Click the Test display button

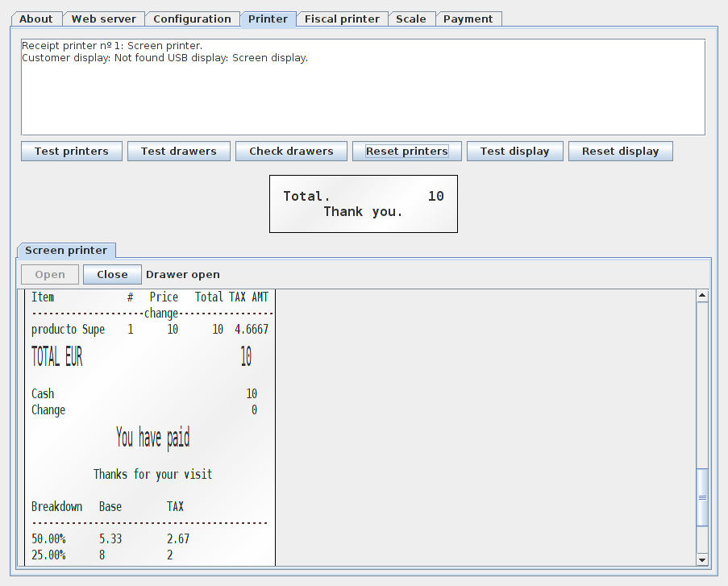[515, 152]
